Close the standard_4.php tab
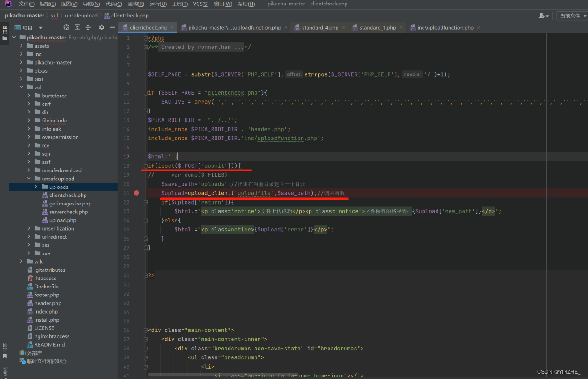 pos(343,27)
